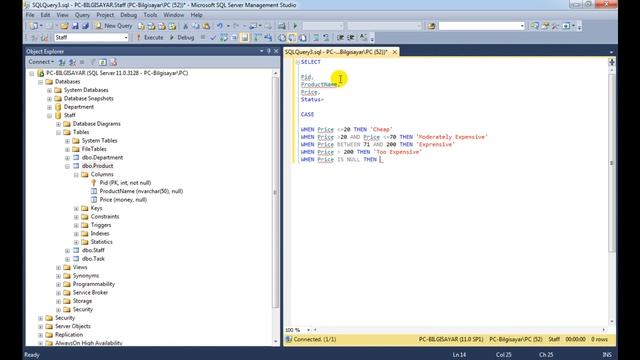Expand the Keys folder node
Image resolution: width=640 pixels, height=360 pixels.
[x=76, y=209]
